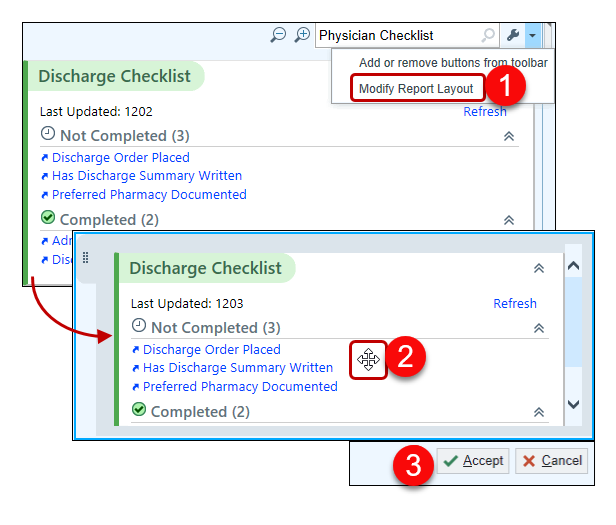
Task: Click the search magnifier in Physician Checklist field
Action: (488, 35)
